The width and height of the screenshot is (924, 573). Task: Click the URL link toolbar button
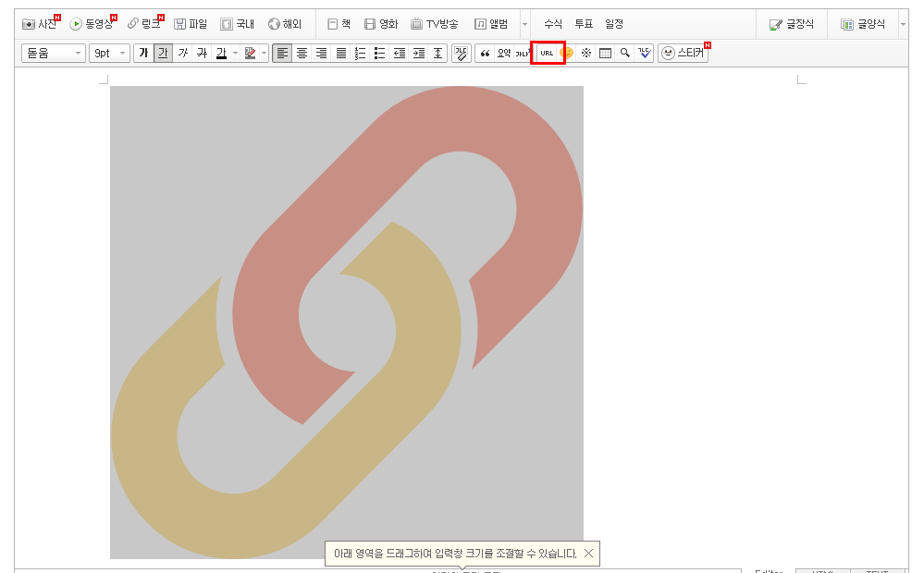pyautogui.click(x=547, y=53)
